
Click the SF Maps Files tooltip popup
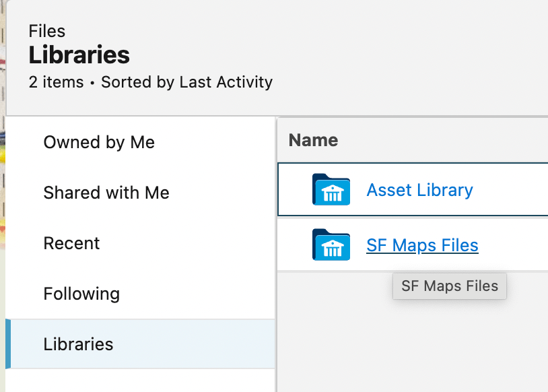tap(449, 286)
